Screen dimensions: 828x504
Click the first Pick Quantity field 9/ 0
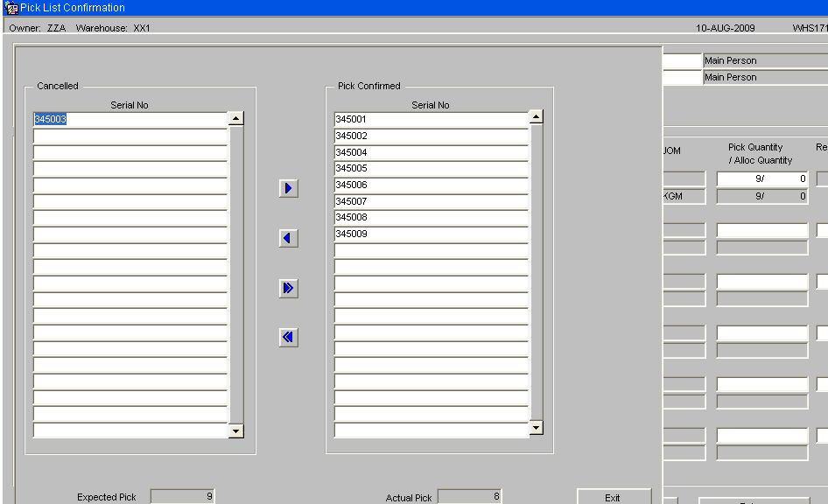[762, 178]
